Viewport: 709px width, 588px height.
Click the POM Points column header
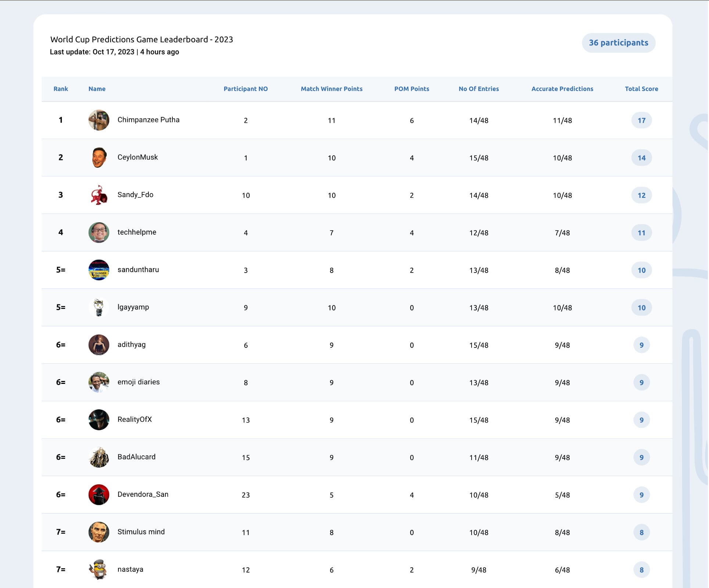click(412, 89)
